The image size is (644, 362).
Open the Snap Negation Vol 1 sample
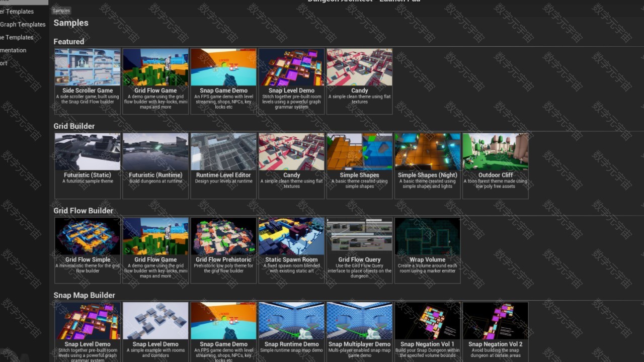(427, 332)
